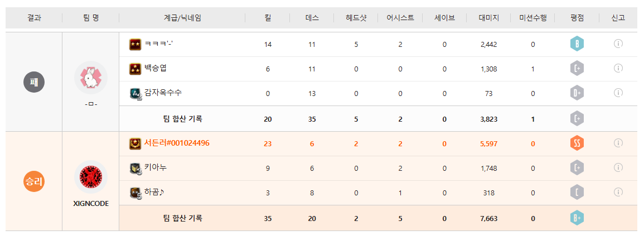This screenshot has height=240, width=644.
Task: Click the report icon for ㅋㅋㅋ'-'
Action: tap(618, 44)
